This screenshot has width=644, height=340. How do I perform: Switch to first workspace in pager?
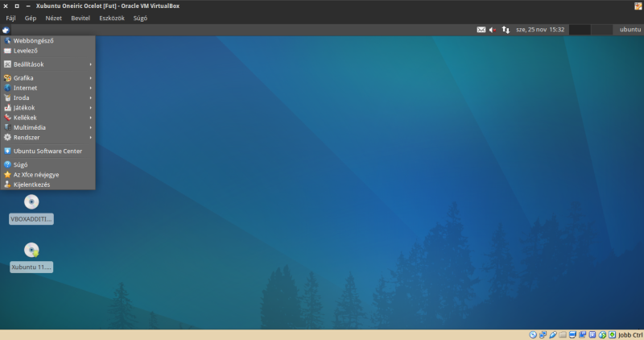click(580, 30)
